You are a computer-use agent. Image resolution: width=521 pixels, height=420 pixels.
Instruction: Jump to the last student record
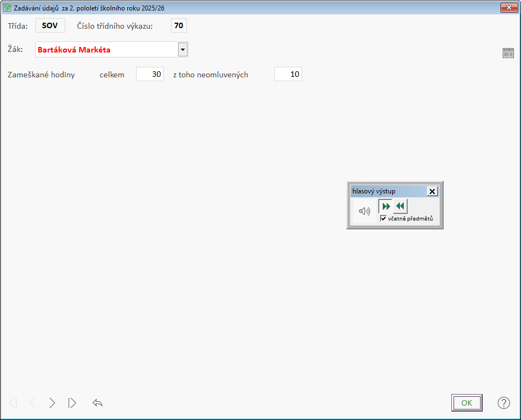[72, 403]
